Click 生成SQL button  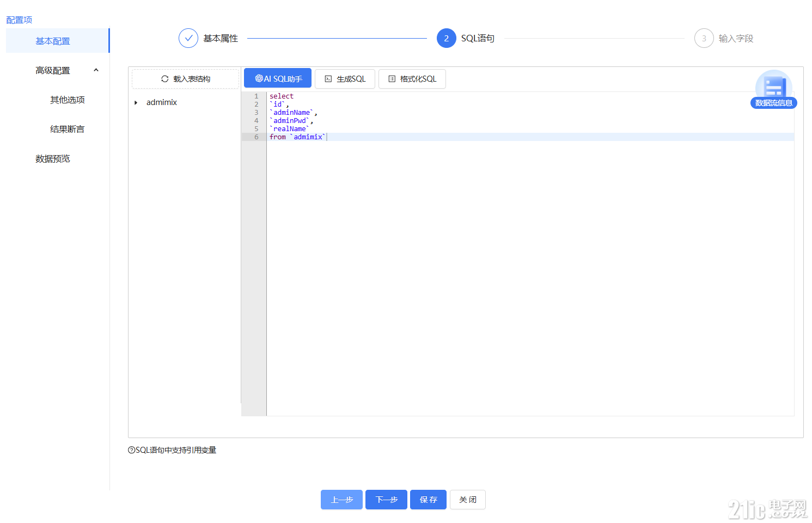[345, 79]
